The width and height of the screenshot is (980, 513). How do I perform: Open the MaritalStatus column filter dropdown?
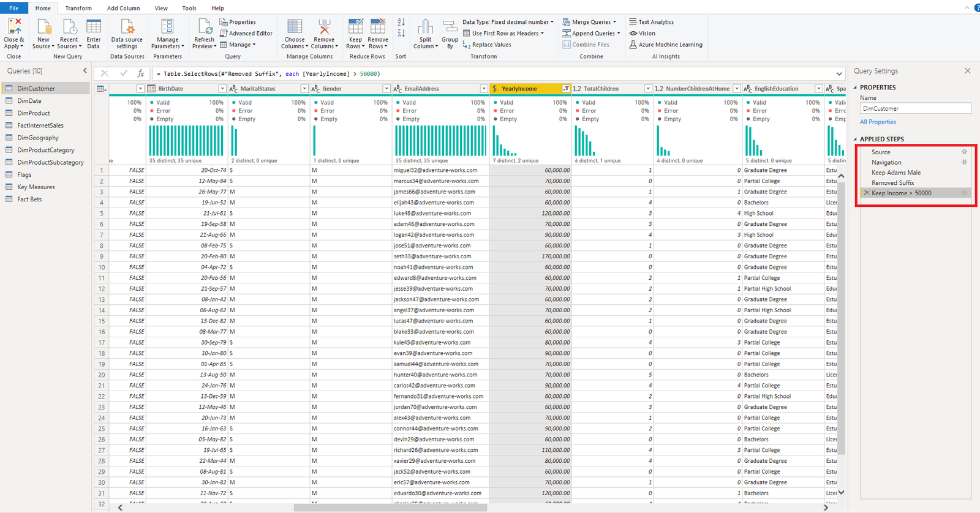[x=304, y=89]
